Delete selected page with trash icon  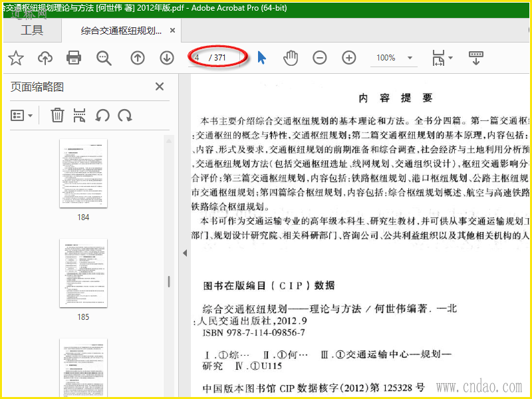[x=57, y=115]
